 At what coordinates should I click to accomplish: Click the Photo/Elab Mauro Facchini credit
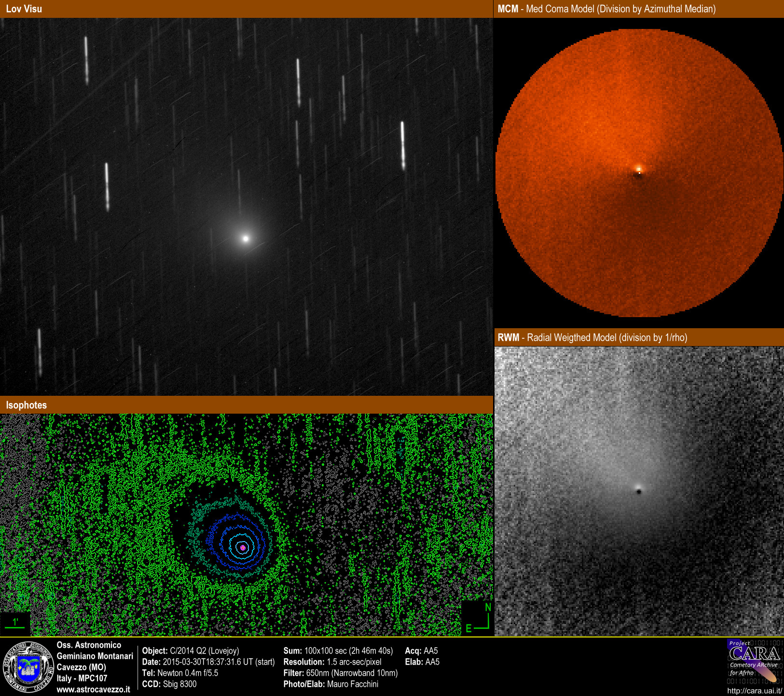click(x=330, y=684)
